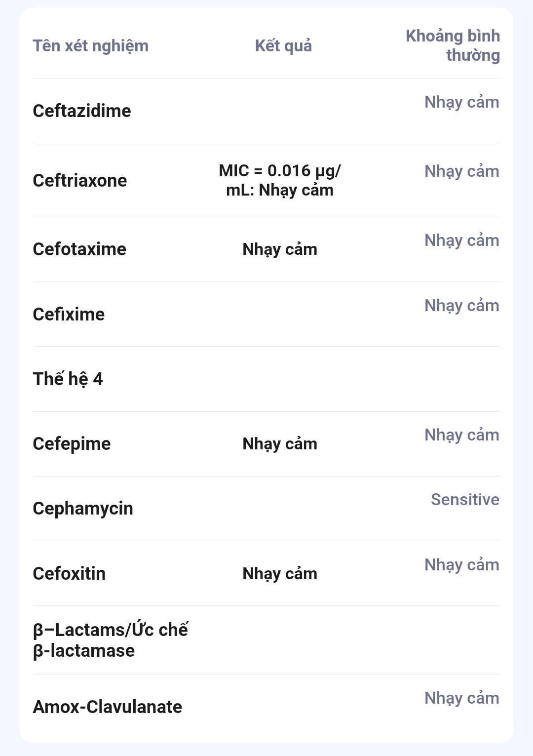The image size is (533, 756).
Task: Select the Cephamycin group row
Action: [x=83, y=509]
